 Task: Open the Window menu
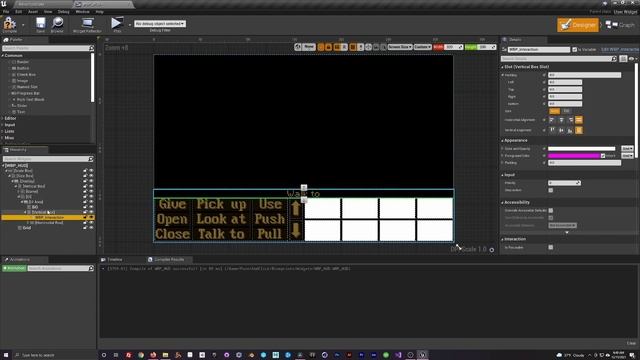click(82, 12)
